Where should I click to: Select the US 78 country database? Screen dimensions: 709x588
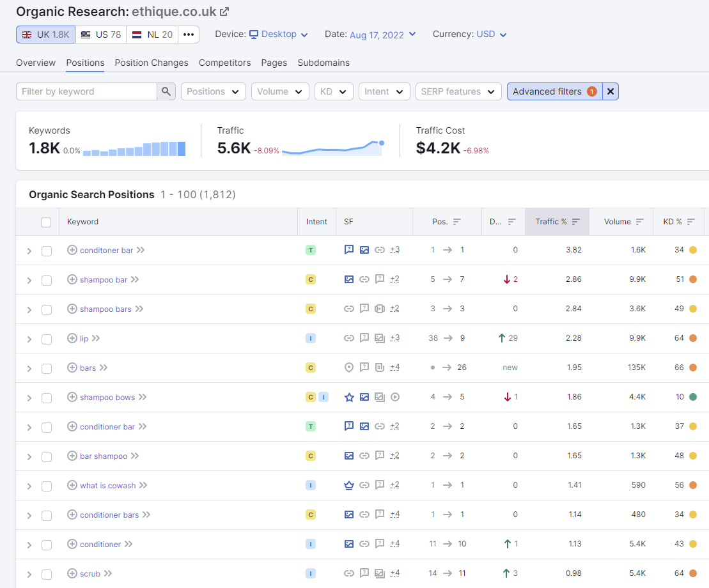100,35
